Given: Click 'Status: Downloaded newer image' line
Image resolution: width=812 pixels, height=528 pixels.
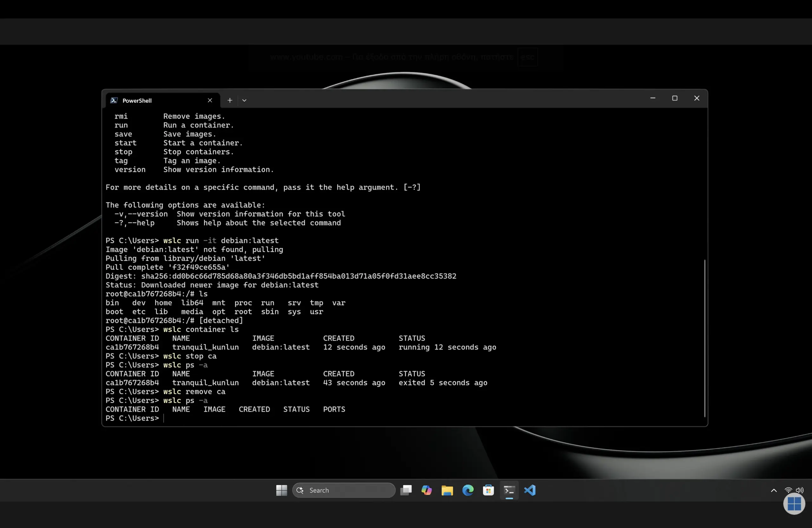Looking at the screenshot, I should (212, 285).
